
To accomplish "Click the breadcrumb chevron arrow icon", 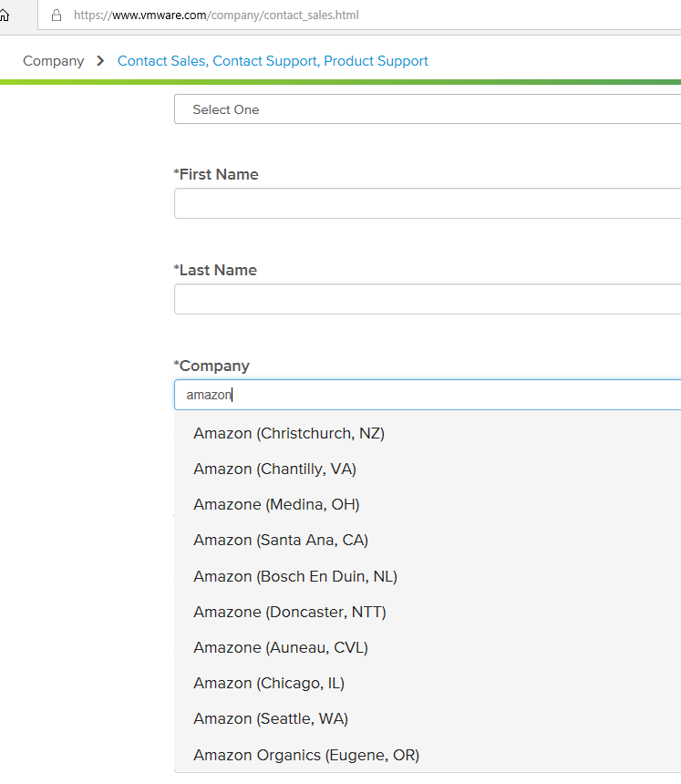I will click(x=100, y=61).
